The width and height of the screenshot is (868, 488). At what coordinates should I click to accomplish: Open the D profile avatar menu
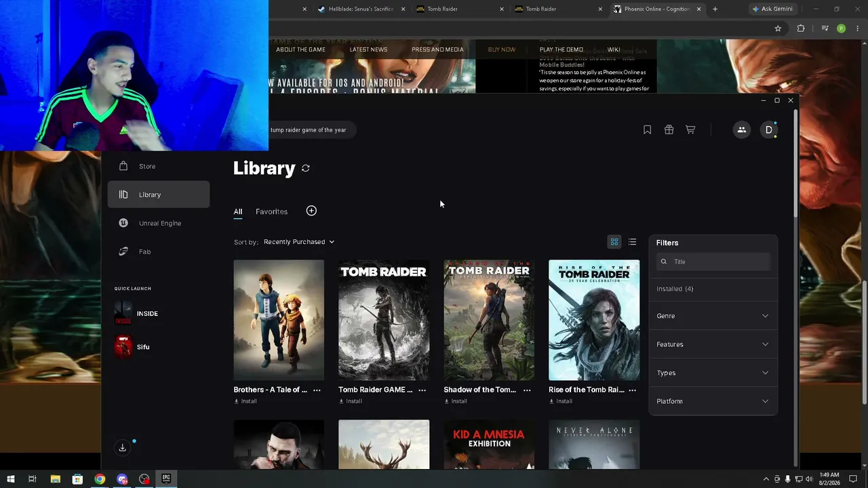(x=769, y=129)
